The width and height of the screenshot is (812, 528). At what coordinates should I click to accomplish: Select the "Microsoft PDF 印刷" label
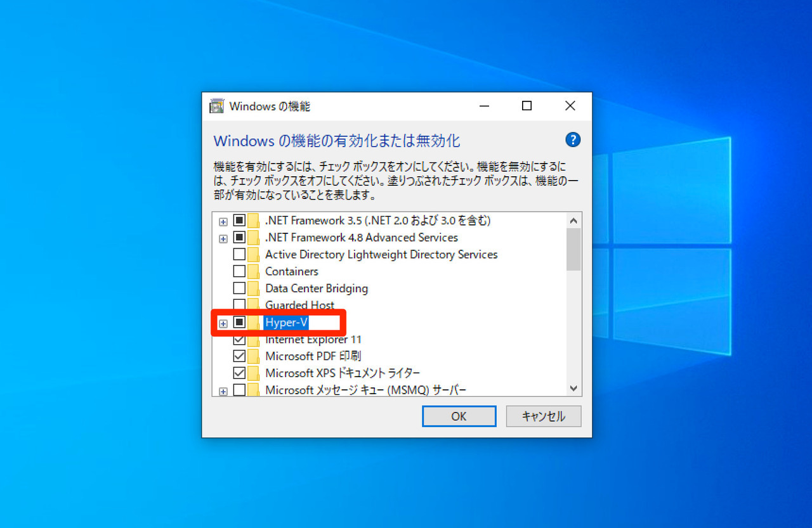313,356
